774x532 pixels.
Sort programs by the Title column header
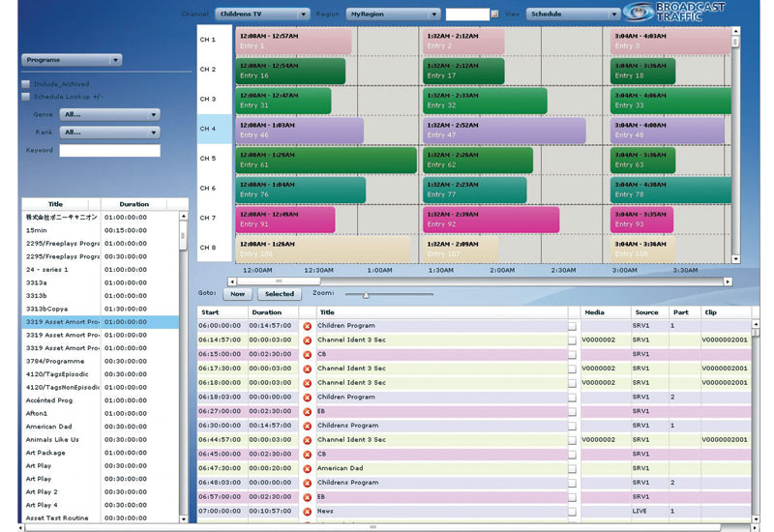click(55, 204)
